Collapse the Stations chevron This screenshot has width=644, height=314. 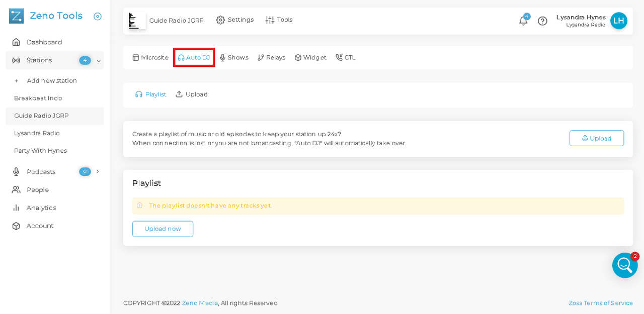click(x=99, y=61)
